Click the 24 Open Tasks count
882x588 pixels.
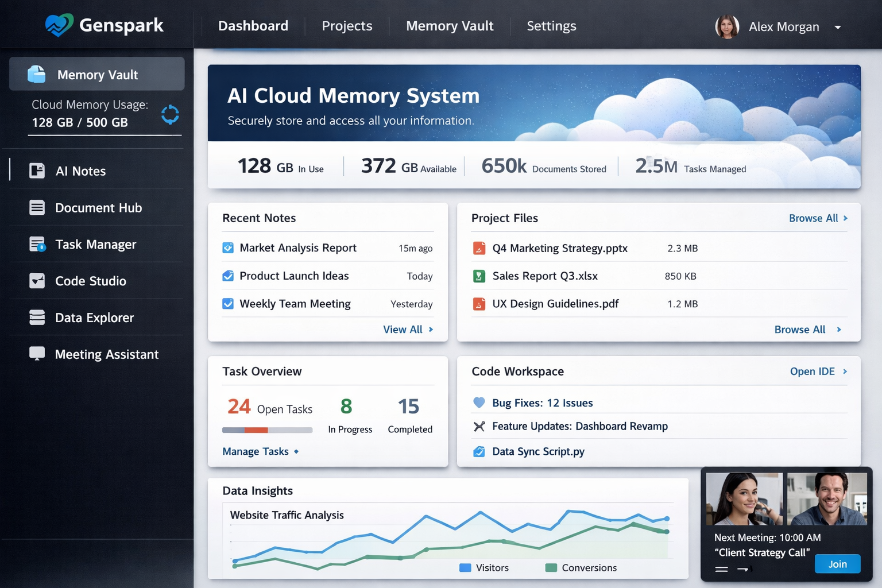(x=270, y=407)
